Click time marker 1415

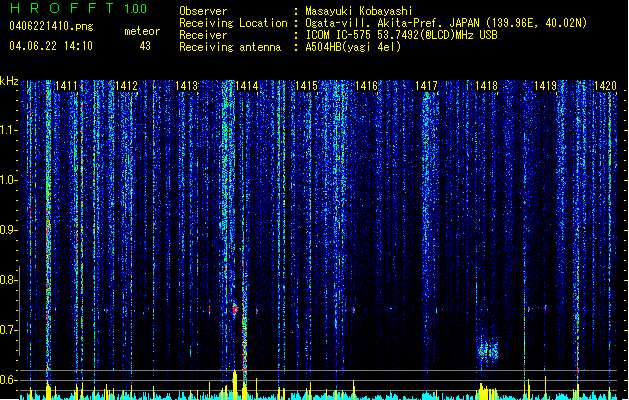(x=306, y=86)
